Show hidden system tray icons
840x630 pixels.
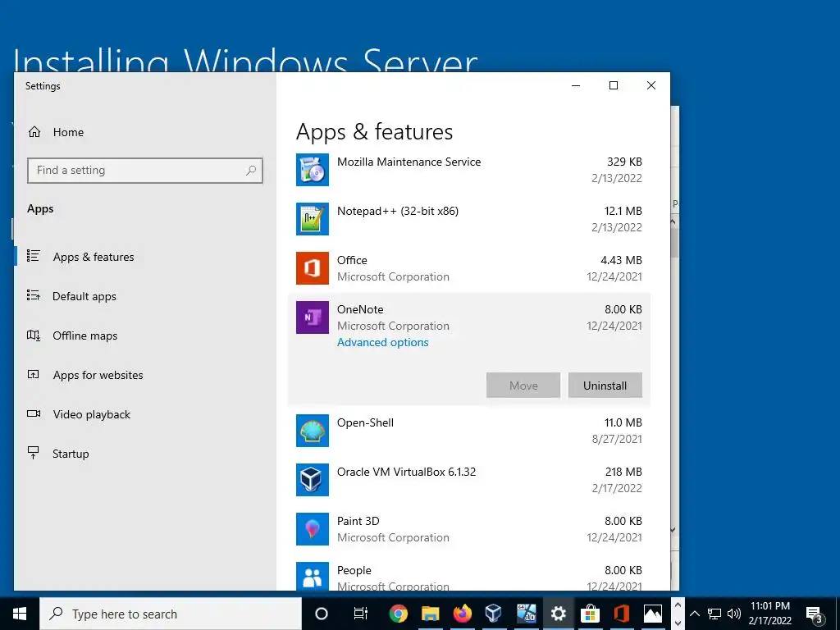(694, 614)
